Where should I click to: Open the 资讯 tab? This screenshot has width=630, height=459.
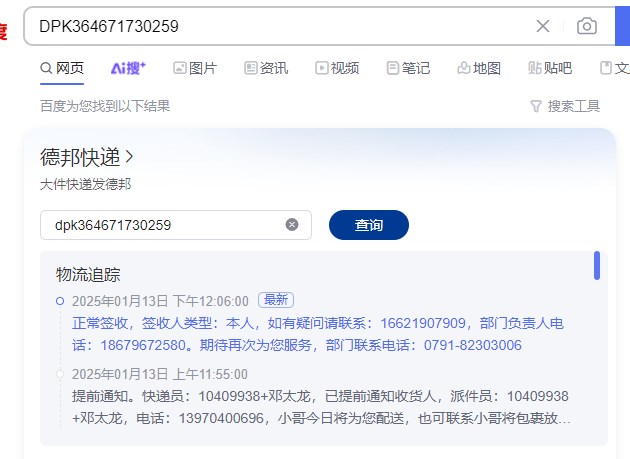pyautogui.click(x=266, y=68)
